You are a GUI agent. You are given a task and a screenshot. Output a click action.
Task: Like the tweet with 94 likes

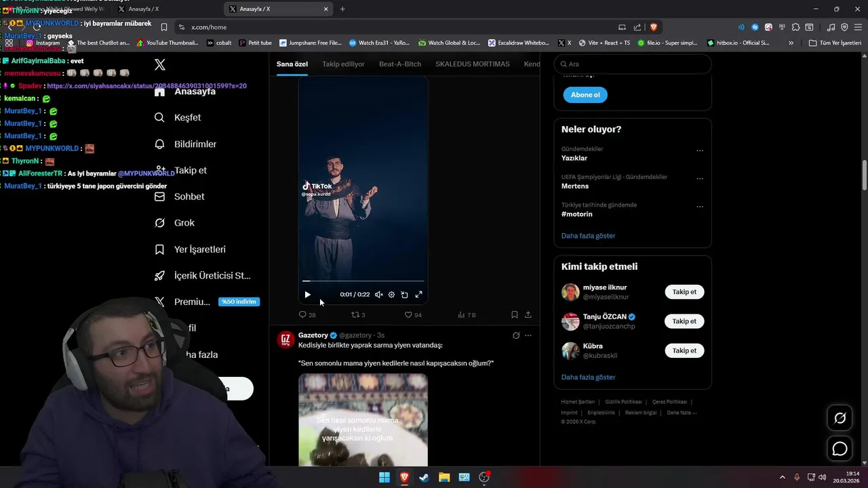pyautogui.click(x=413, y=314)
